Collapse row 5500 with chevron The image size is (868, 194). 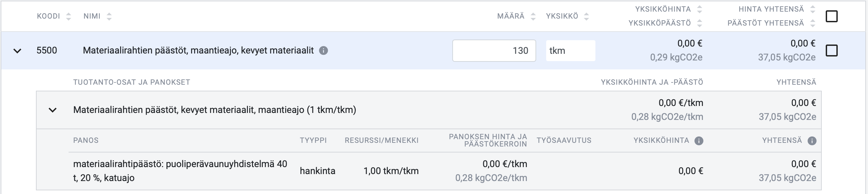coord(17,51)
